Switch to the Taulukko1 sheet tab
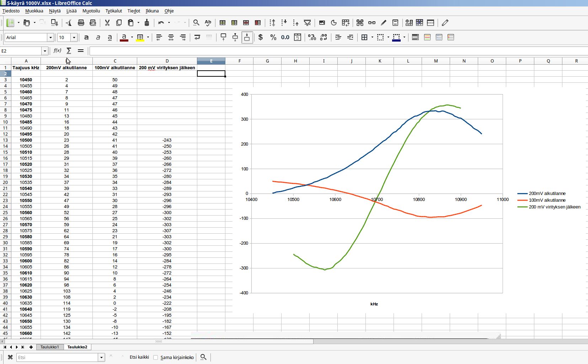This screenshot has width=588, height=364. click(x=49, y=347)
